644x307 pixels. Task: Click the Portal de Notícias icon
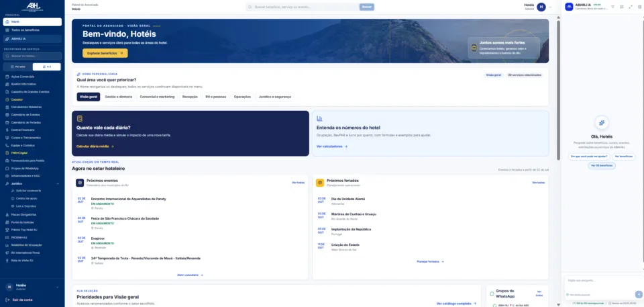point(7,222)
